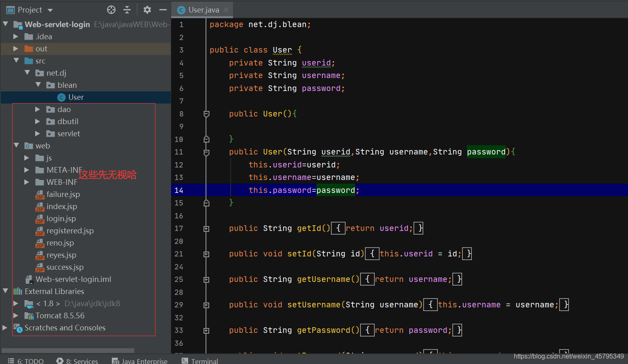The width and height of the screenshot is (628, 364).
Task: Hide the Project panel with minus icon
Action: click(x=163, y=10)
